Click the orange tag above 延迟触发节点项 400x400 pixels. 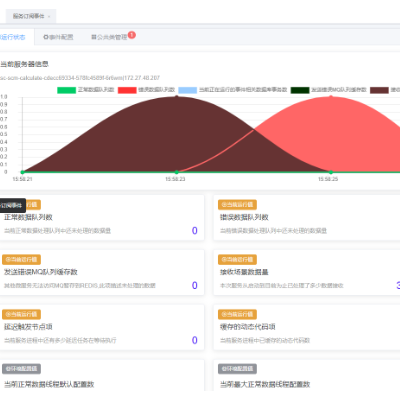pyautogui.click(x=22, y=314)
